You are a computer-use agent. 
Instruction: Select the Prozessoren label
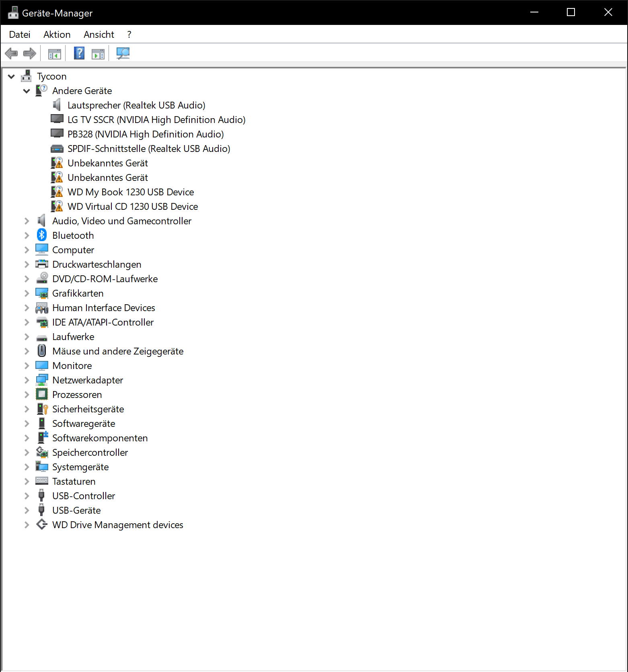tap(77, 395)
